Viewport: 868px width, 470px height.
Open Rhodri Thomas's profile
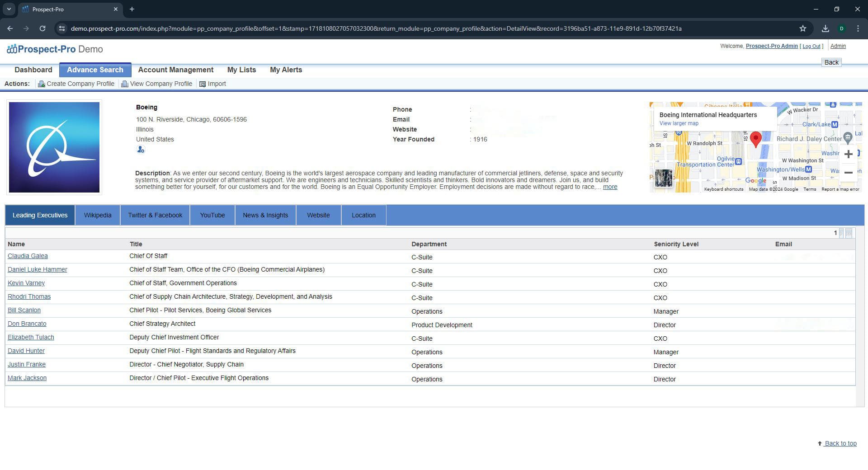pyautogui.click(x=29, y=296)
